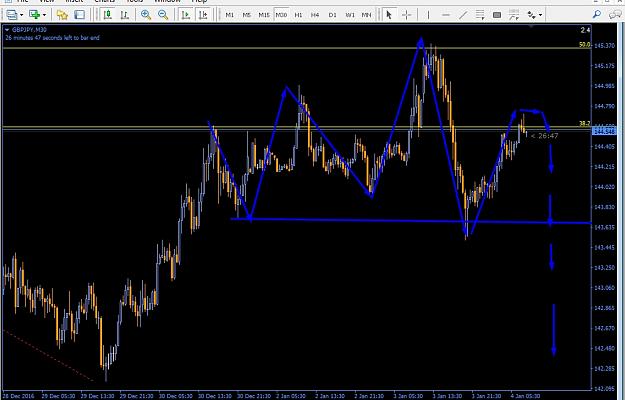The image size is (625, 400).
Task: Click the 2.4 value at the chart's top right
Action: click(585, 30)
